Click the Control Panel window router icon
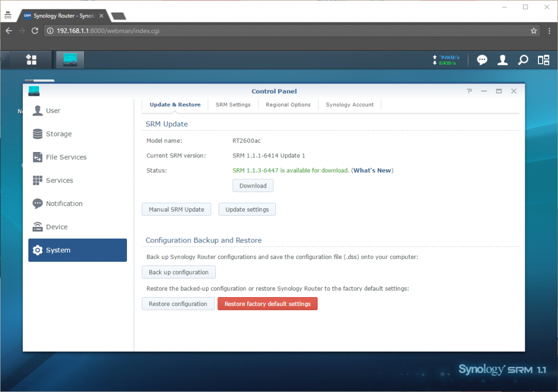This screenshot has width=558, height=392. (x=34, y=91)
